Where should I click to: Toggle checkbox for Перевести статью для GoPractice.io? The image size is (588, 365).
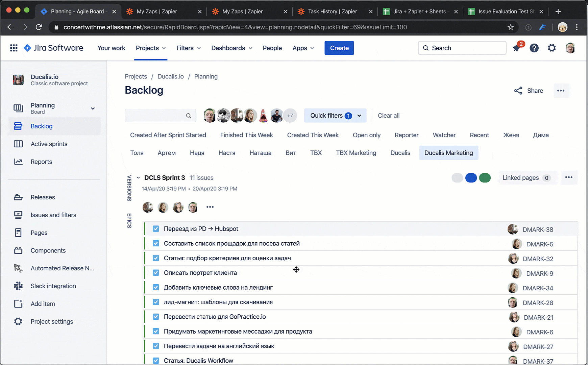pyautogui.click(x=156, y=317)
